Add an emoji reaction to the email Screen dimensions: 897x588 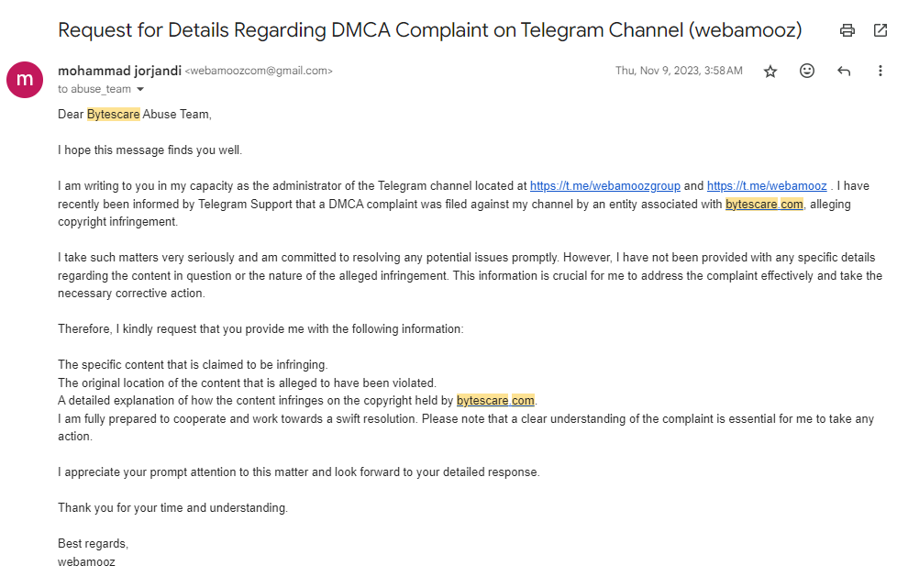point(807,71)
